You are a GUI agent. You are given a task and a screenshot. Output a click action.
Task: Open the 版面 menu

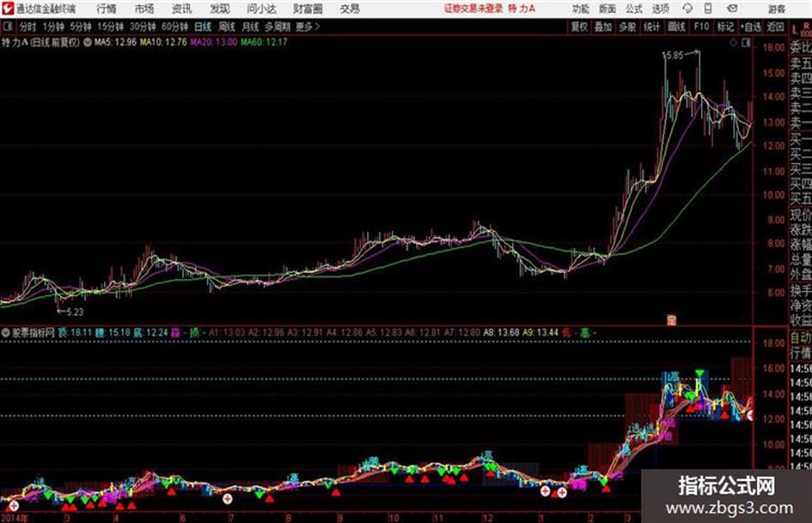(x=607, y=9)
